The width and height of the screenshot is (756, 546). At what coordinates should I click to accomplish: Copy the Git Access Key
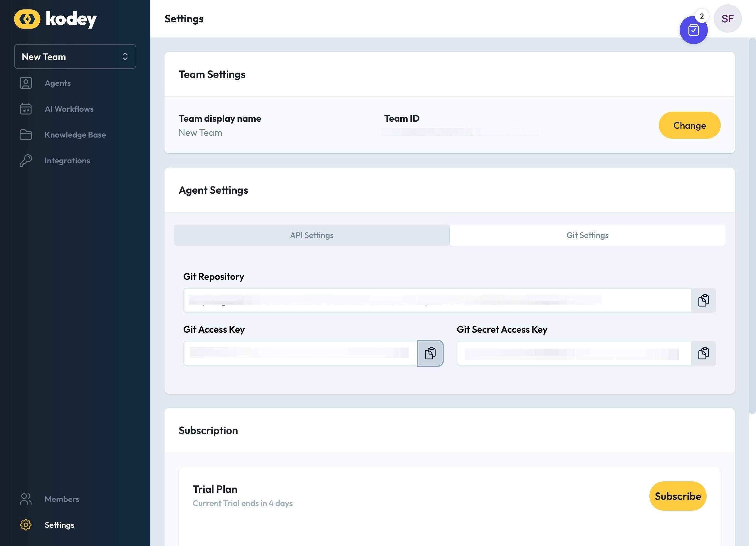430,353
